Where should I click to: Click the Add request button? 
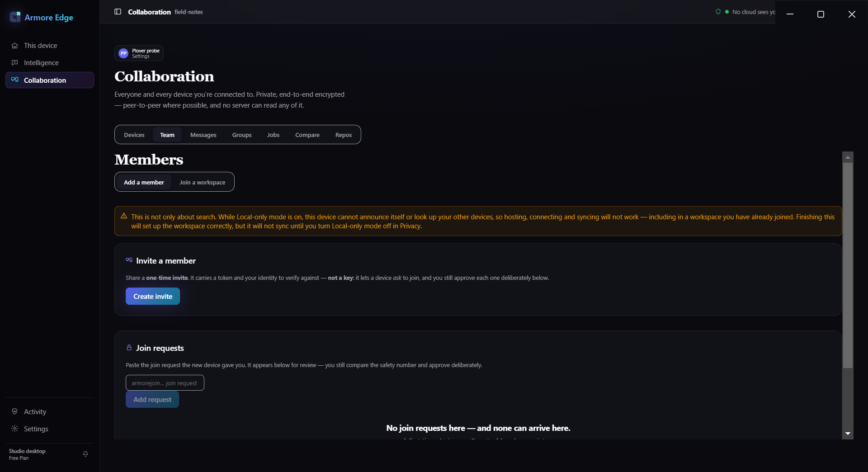click(152, 399)
